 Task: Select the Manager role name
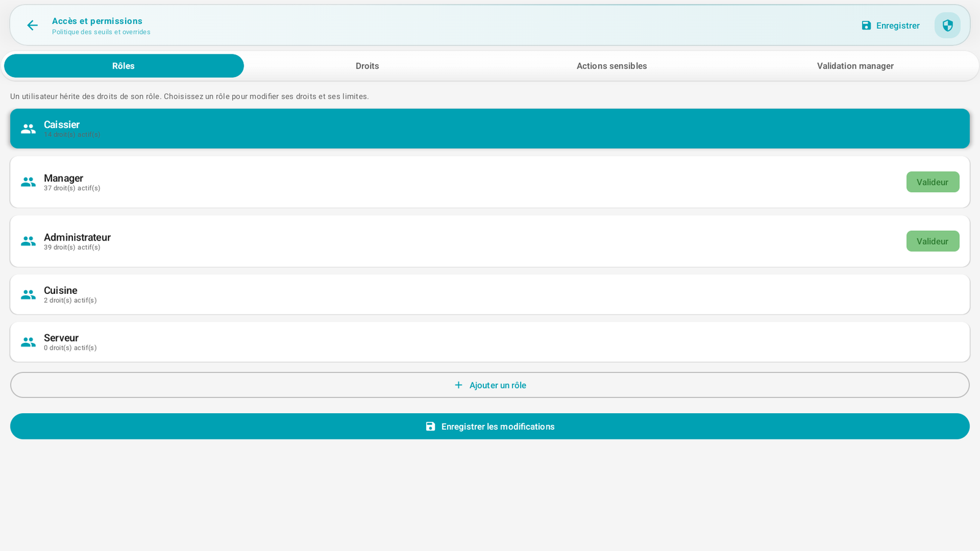tap(64, 178)
